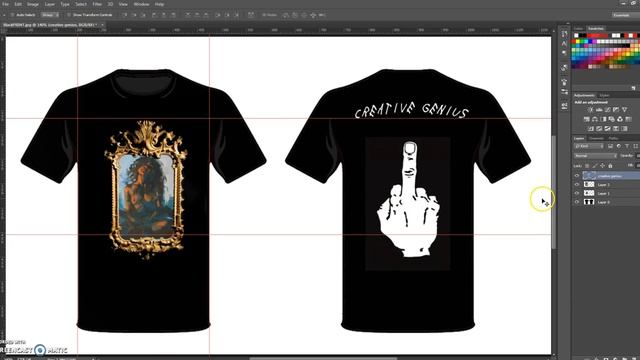This screenshot has height=360, width=640.
Task: Click Align bottom edges icon
Action: [142, 15]
